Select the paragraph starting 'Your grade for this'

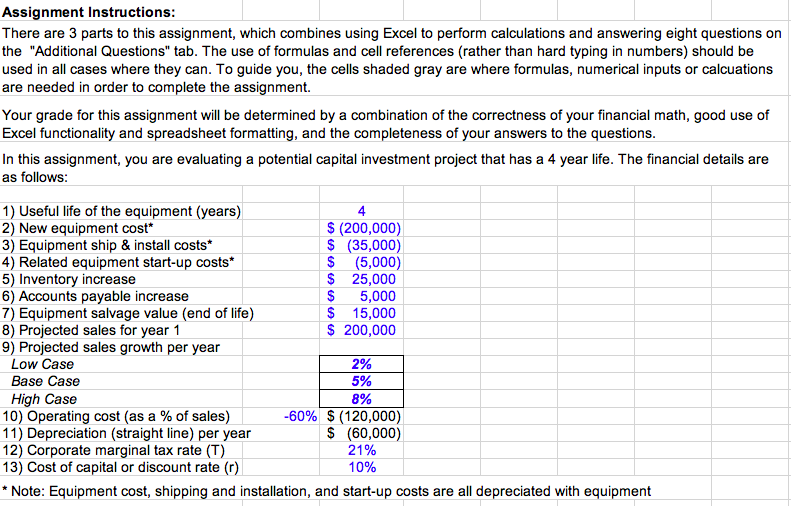(x=385, y=124)
